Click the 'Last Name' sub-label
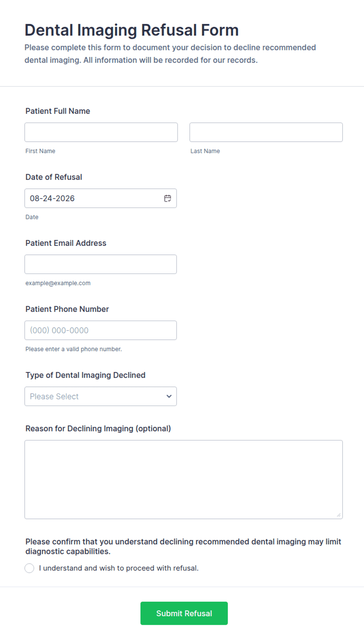The width and height of the screenshot is (364, 644). (x=205, y=151)
